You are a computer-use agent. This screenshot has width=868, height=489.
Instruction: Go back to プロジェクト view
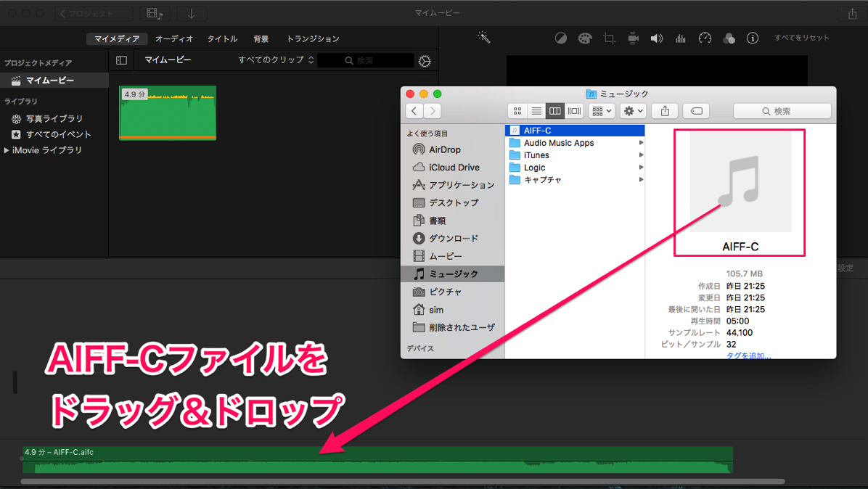(94, 13)
